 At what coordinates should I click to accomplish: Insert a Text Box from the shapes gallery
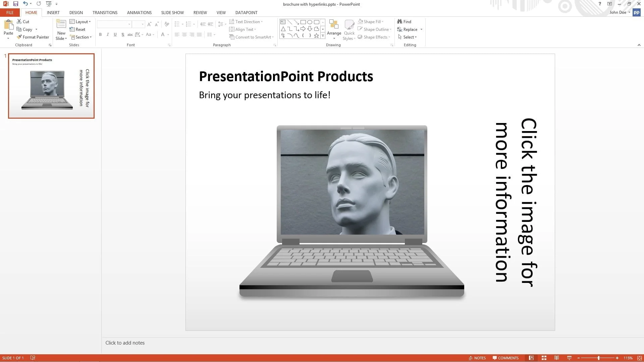coord(282,22)
